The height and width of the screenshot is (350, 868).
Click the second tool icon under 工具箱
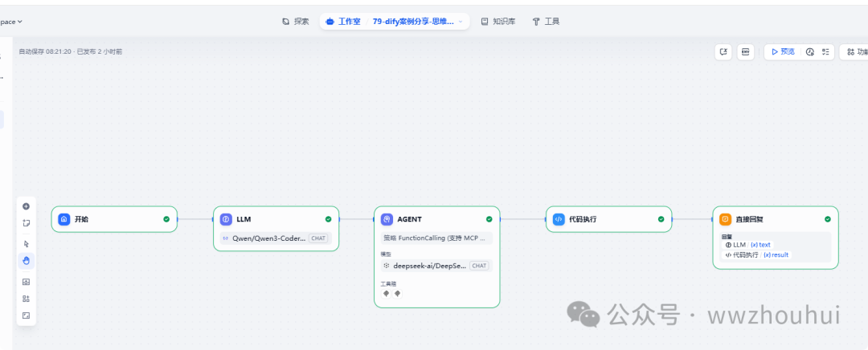tap(397, 294)
